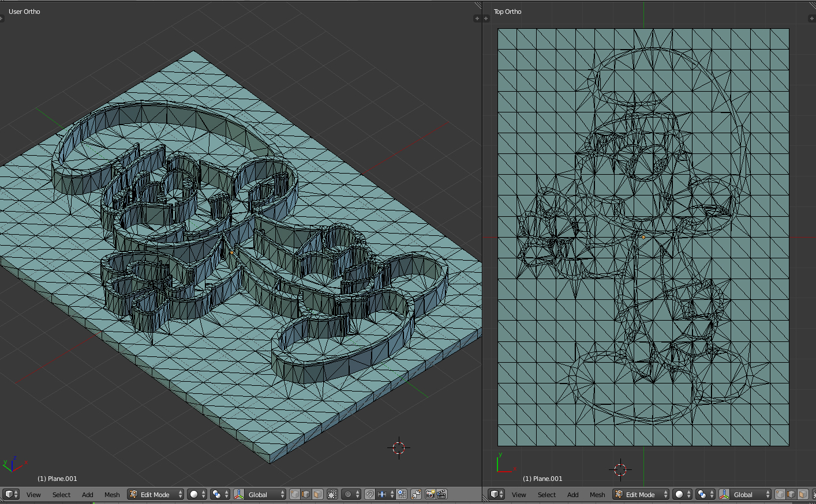The height and width of the screenshot is (504, 816).
Task: Click Plane.001 object name in right viewport
Action: (542, 479)
